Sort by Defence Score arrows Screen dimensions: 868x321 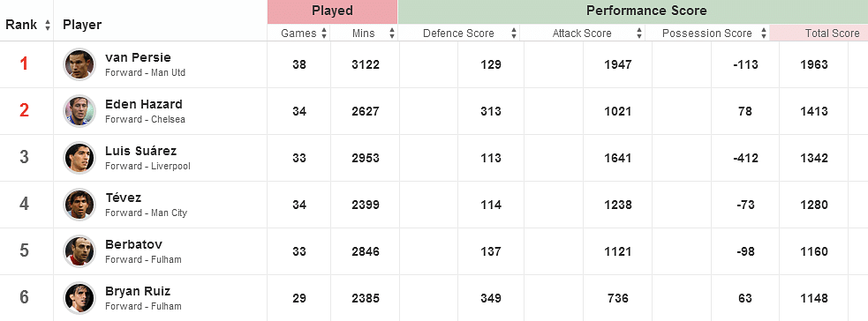tap(514, 34)
